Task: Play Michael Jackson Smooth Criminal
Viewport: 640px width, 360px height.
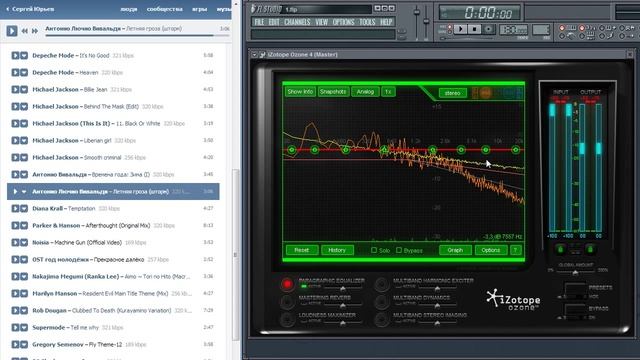Action: pyautogui.click(x=15, y=158)
